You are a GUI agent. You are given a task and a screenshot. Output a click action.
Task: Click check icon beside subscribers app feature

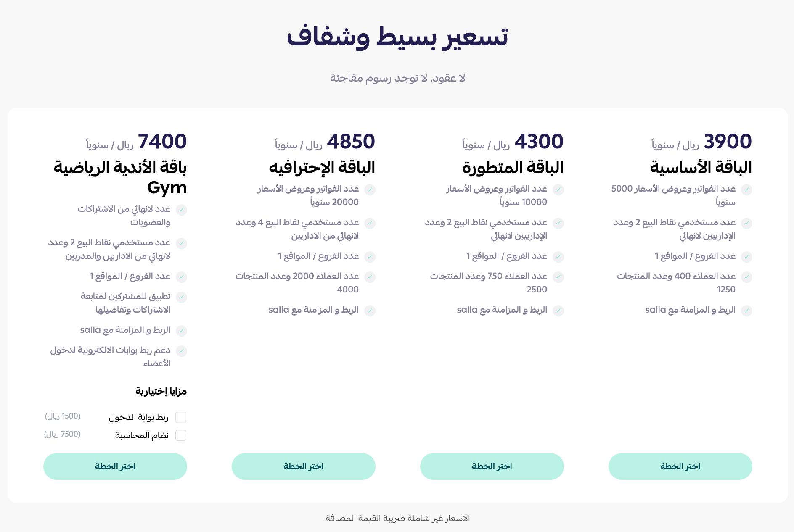point(181,297)
